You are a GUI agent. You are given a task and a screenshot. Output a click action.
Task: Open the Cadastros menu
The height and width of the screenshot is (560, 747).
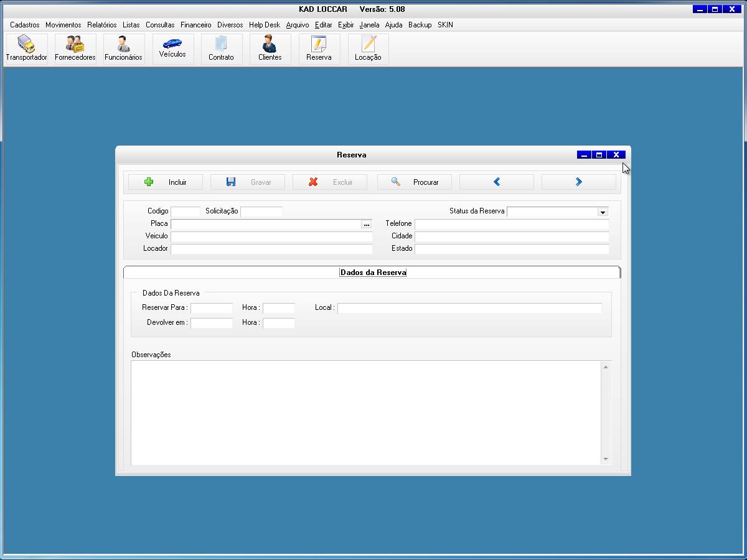tap(25, 25)
